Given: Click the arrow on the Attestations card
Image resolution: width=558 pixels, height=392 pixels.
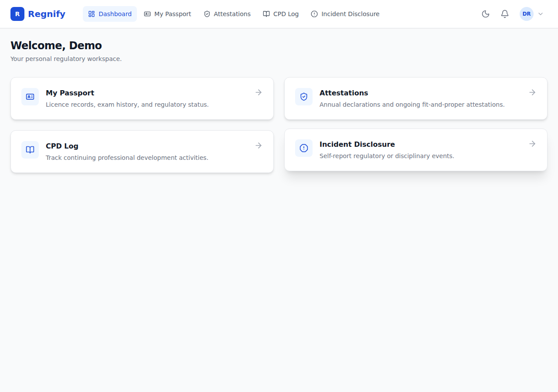Looking at the screenshot, I should [x=532, y=92].
